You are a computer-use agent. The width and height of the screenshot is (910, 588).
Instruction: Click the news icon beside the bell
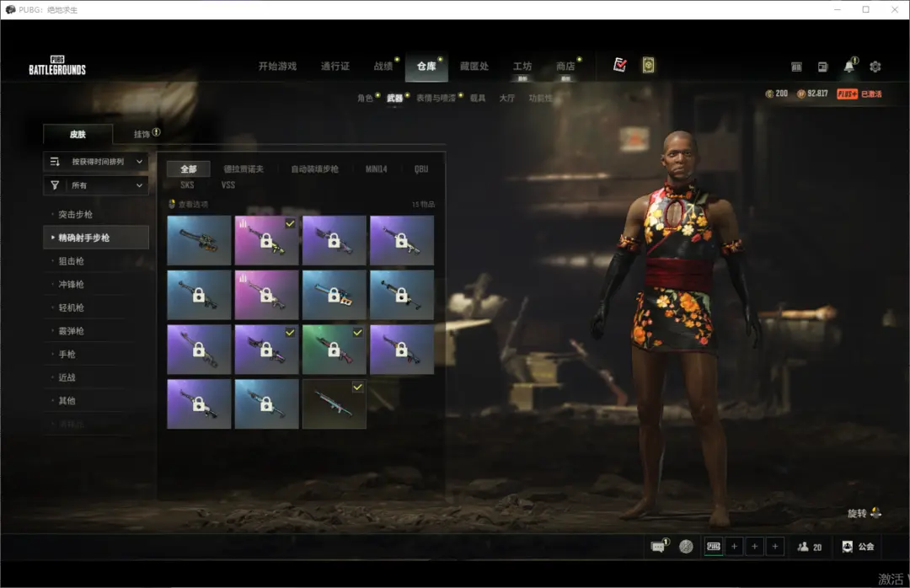click(x=822, y=67)
